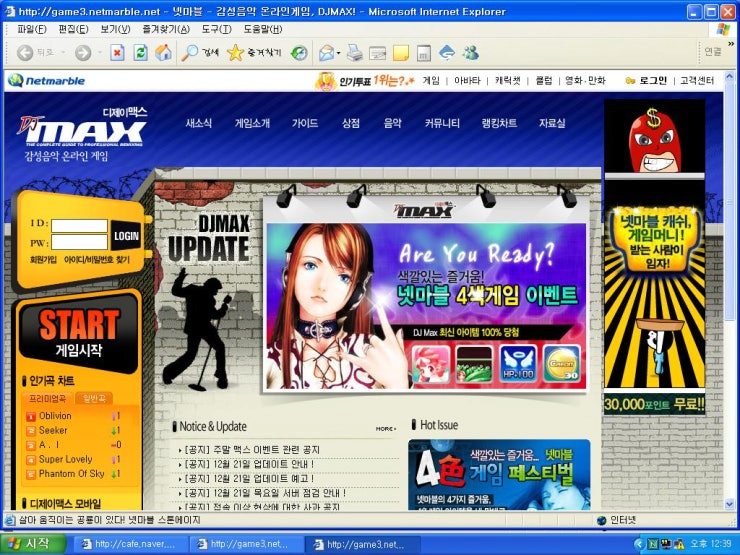The height and width of the screenshot is (555, 740).
Task: Click the 주말 맥스 이벤트 관련 공지 notice
Action: (252, 450)
